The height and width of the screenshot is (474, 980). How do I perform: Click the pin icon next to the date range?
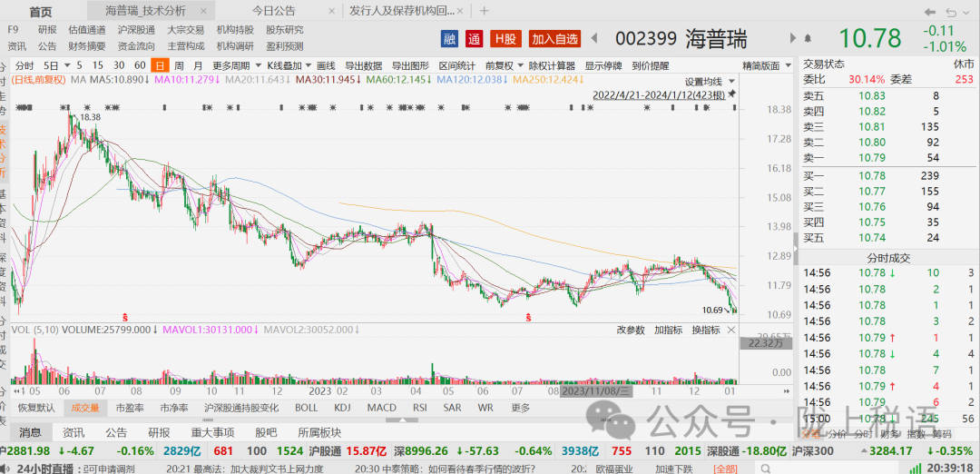click(732, 94)
